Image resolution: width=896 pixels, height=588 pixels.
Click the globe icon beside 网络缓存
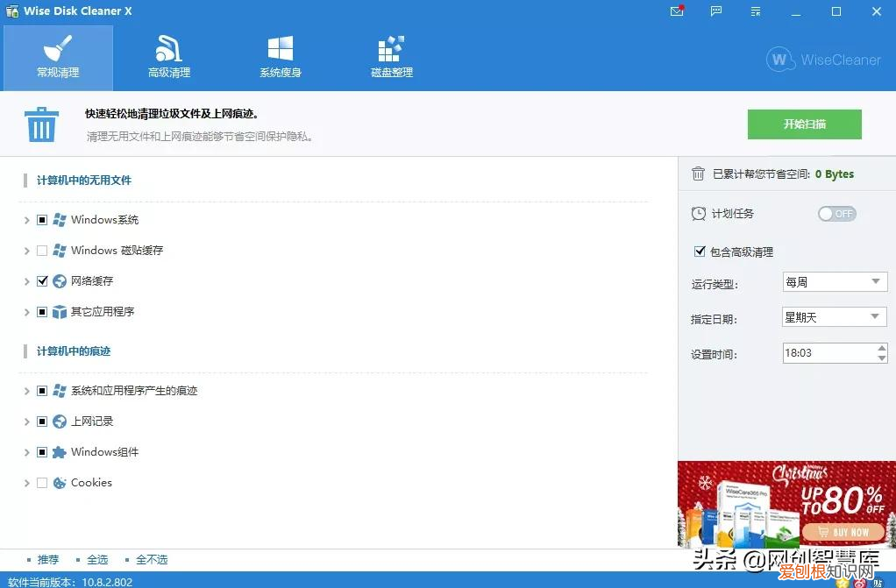click(x=58, y=281)
